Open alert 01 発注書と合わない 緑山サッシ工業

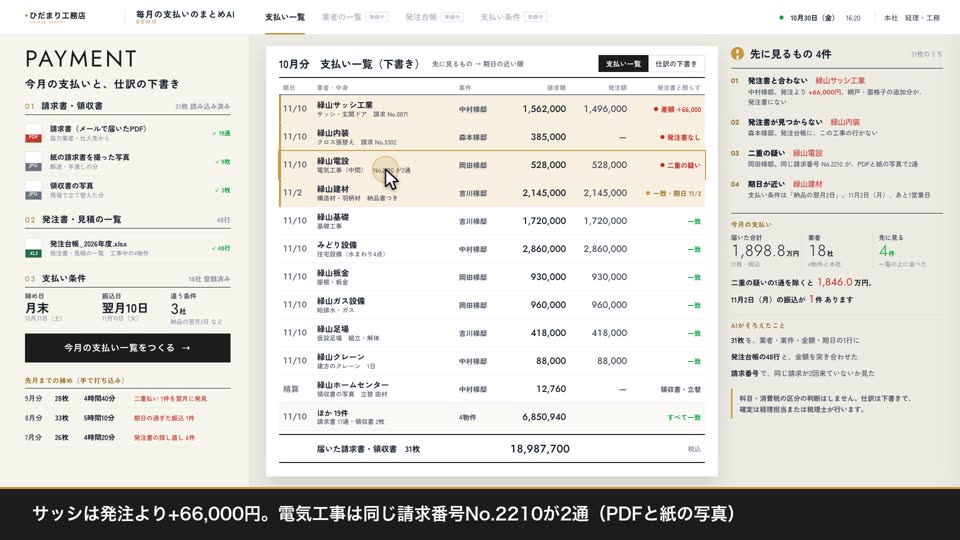click(x=836, y=91)
